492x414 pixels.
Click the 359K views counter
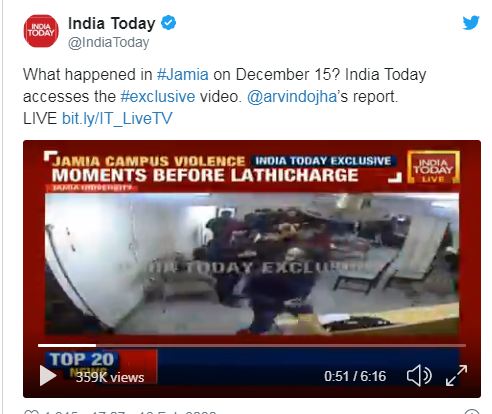click(x=110, y=377)
